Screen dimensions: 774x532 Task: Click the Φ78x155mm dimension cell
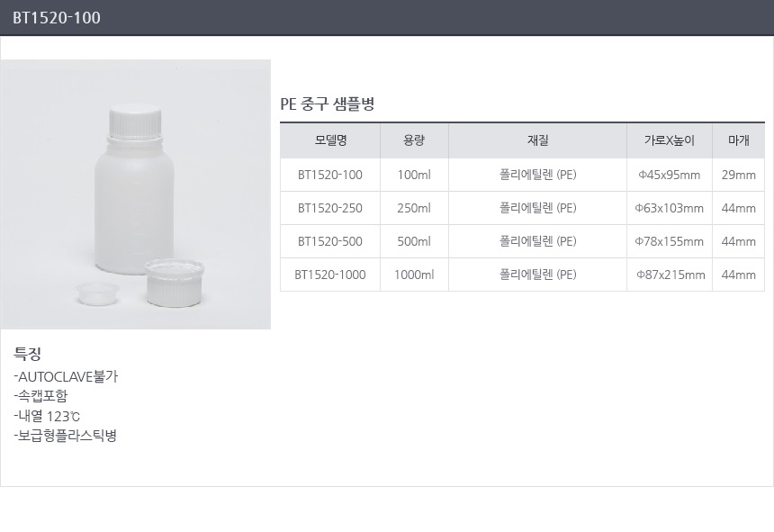coord(669,241)
